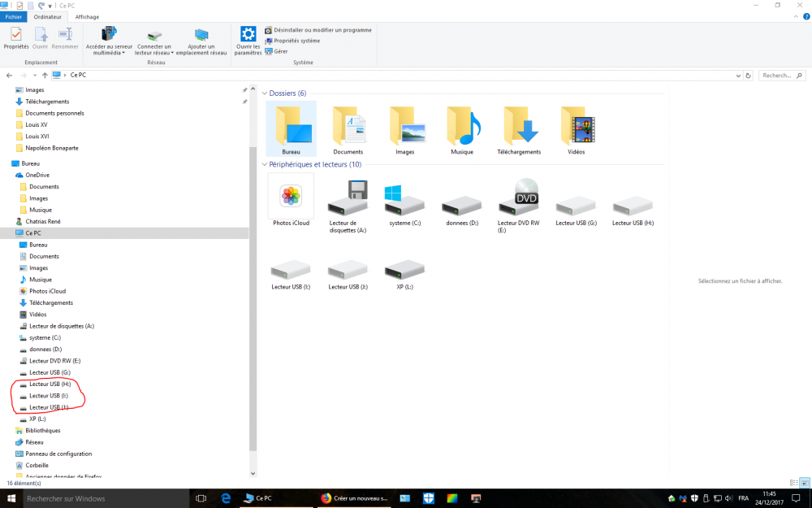Switch to the Affichage ribbon tab
Viewport: 812px width, 508px height.
pos(88,16)
